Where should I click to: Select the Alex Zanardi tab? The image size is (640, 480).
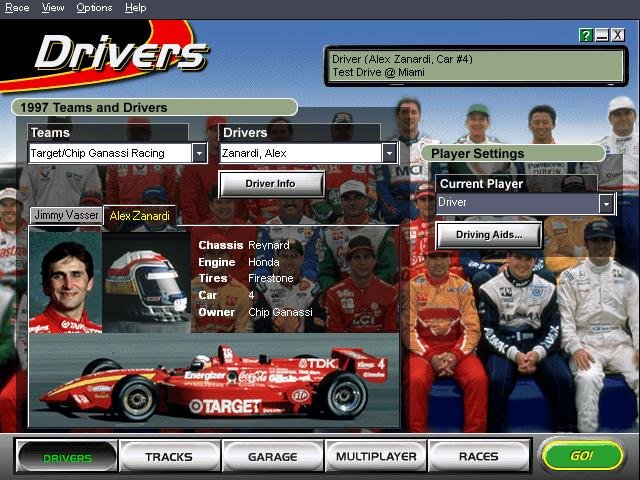140,216
